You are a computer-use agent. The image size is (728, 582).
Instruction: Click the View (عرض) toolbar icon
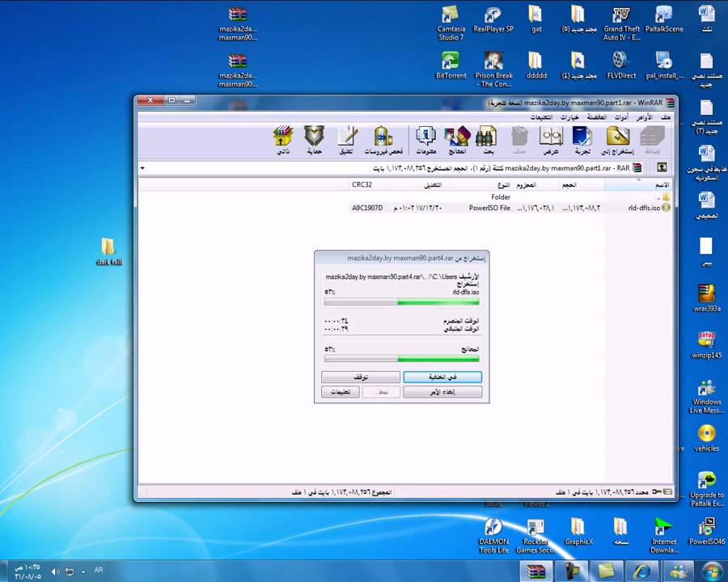551,140
